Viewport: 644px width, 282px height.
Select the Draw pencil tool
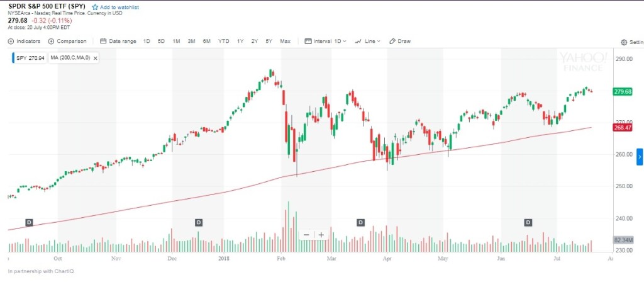pos(392,42)
